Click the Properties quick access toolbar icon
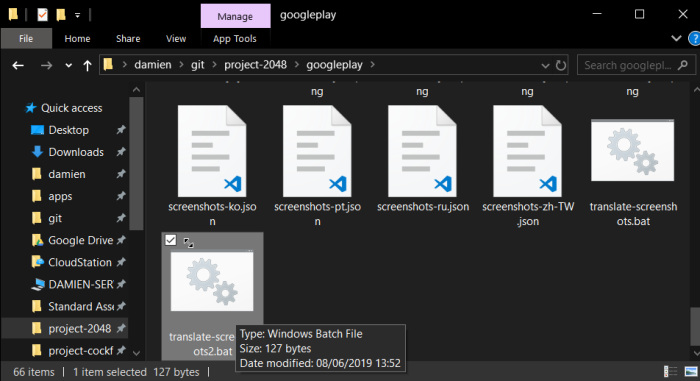 [x=42, y=15]
